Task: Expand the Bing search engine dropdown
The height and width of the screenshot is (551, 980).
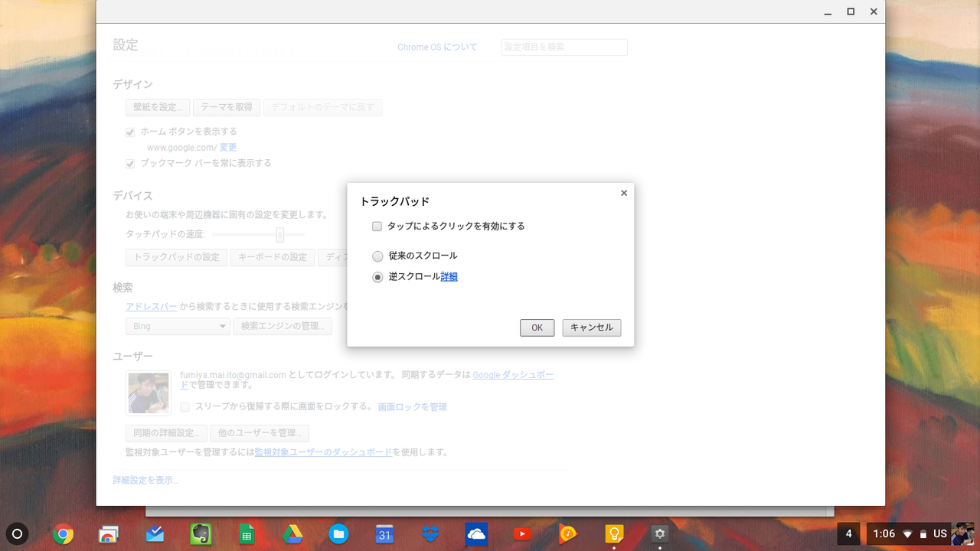Action: click(x=178, y=326)
